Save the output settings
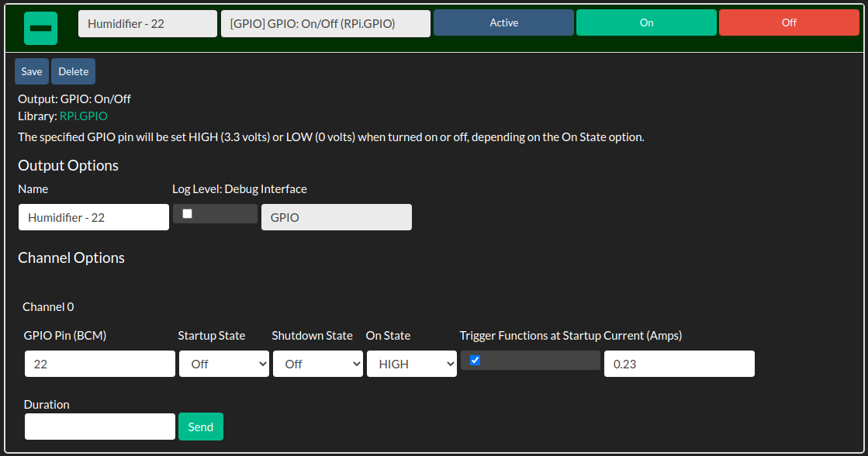The height and width of the screenshot is (456, 868). (32, 71)
